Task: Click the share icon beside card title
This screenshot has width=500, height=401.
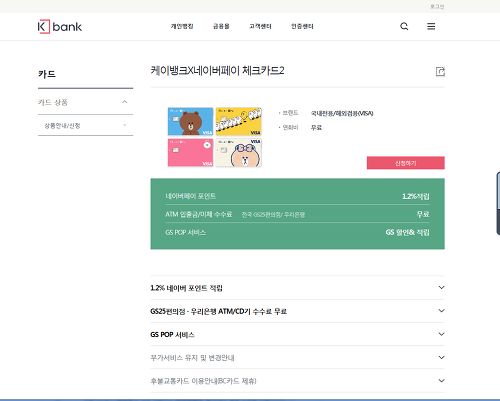Action: coord(440,71)
